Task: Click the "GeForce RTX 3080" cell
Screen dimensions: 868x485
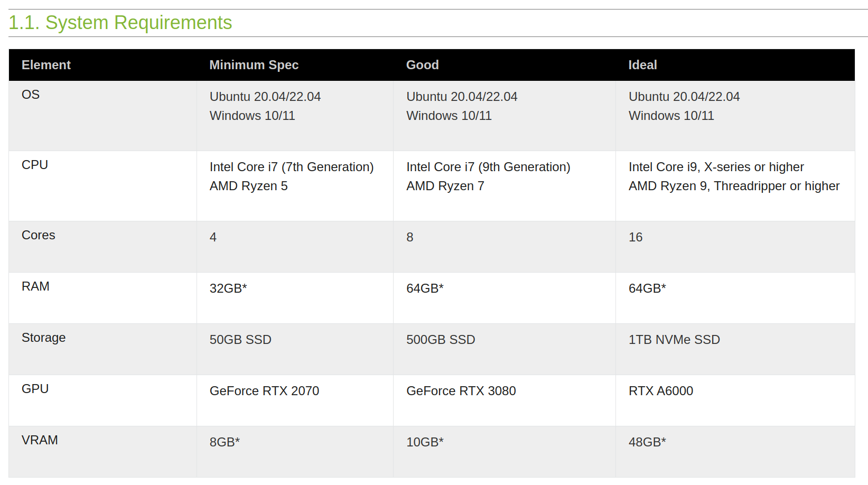Action: click(x=461, y=391)
